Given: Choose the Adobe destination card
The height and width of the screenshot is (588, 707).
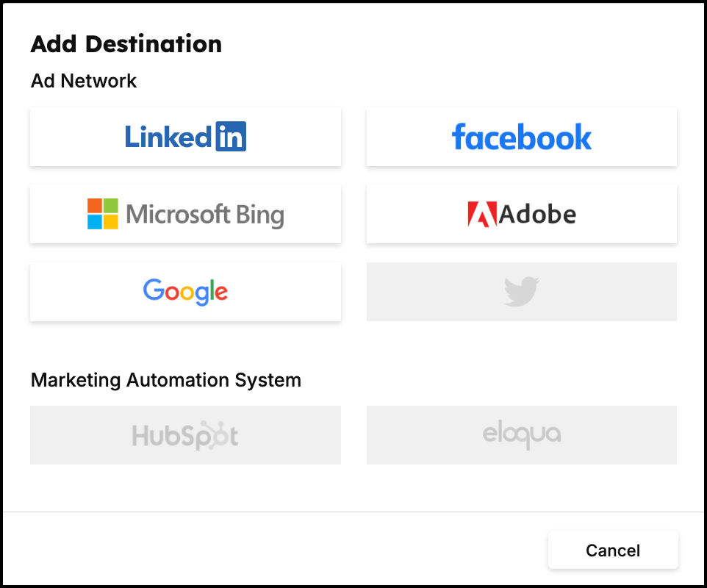Looking at the screenshot, I should (522, 214).
